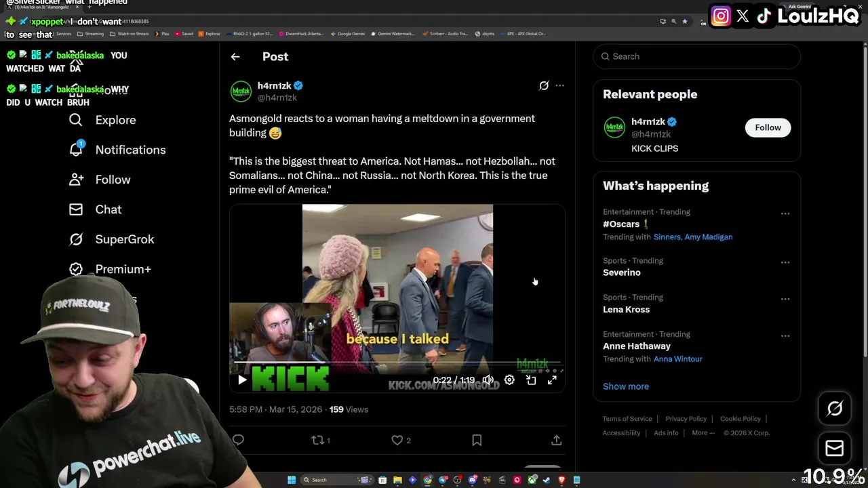This screenshot has width=868, height=488.
Task: Open Terms of Service footer link
Action: point(627,419)
